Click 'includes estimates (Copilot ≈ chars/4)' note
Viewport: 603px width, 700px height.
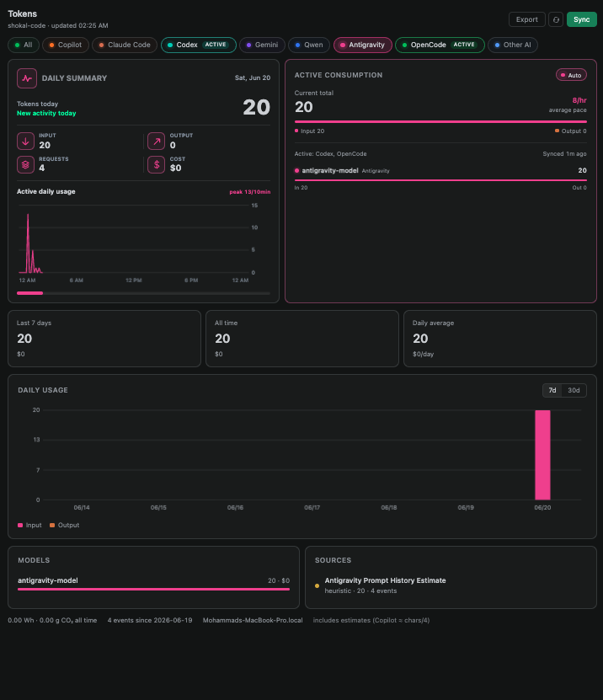pyautogui.click(x=371, y=620)
